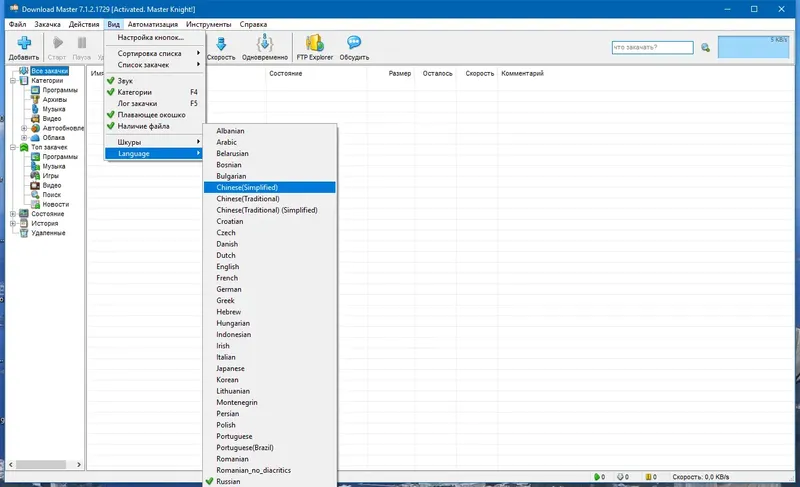Viewport: 800px width, 487px height.
Task: Click the Download Master title bar app icon
Action: pos(14,9)
